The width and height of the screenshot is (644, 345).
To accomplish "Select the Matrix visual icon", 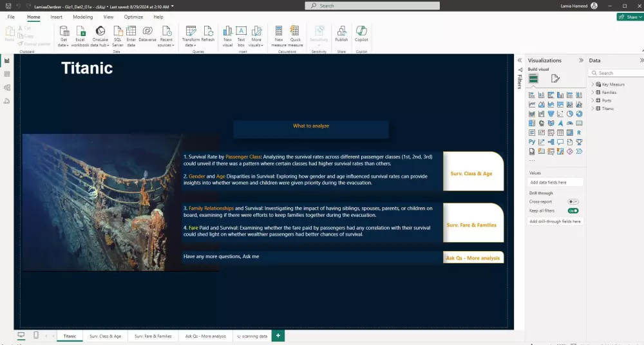I will click(x=570, y=133).
